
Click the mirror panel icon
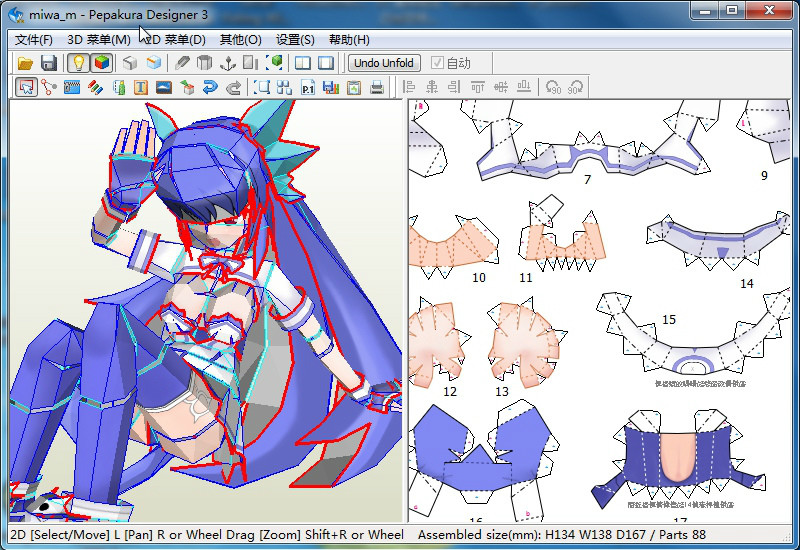tap(251, 63)
